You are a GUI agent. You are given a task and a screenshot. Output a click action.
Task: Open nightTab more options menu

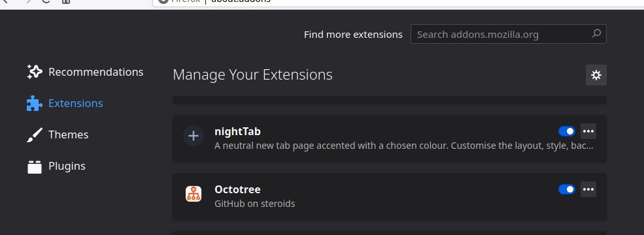588,131
